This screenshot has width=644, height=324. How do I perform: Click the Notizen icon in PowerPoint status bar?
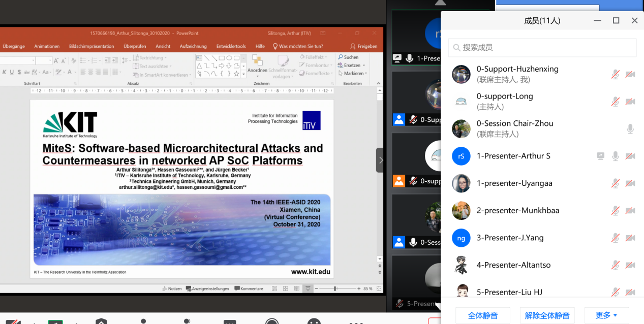tap(171, 288)
